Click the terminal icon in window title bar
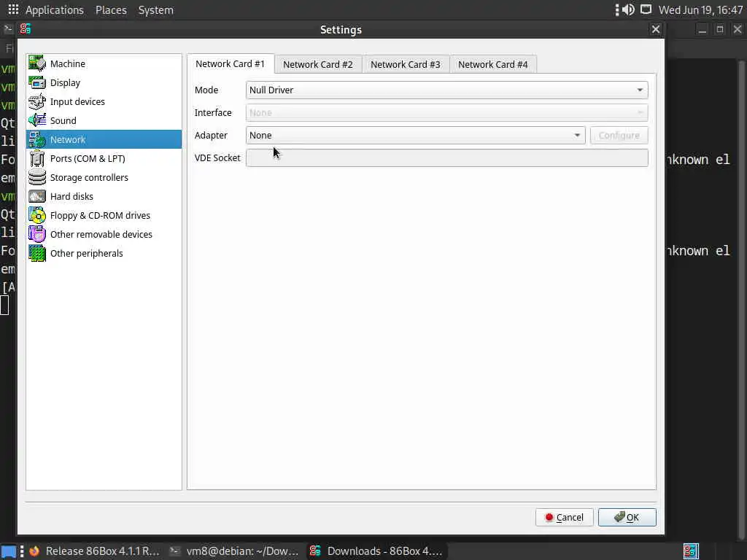Image resolution: width=747 pixels, height=560 pixels. pos(7,29)
